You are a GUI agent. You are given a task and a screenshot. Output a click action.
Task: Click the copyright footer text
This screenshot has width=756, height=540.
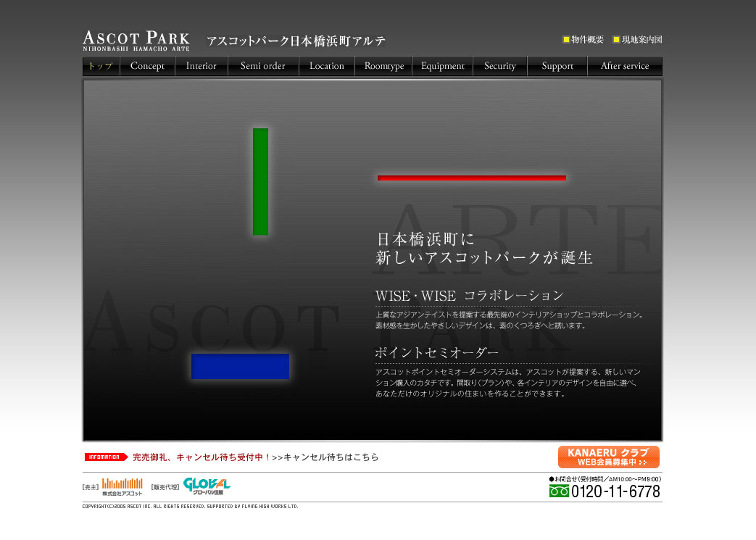click(190, 506)
